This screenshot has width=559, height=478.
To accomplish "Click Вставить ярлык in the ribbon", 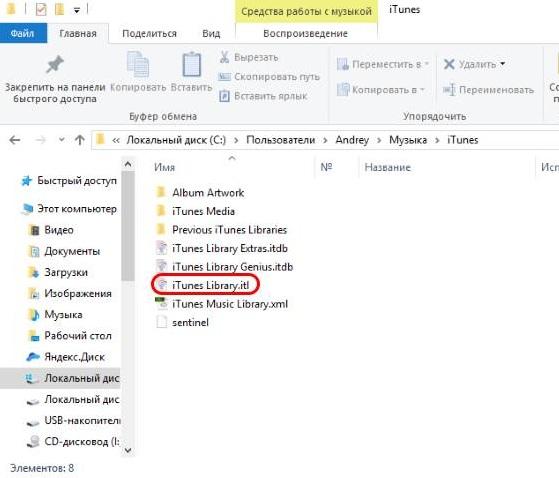I will pyautogui.click(x=263, y=96).
